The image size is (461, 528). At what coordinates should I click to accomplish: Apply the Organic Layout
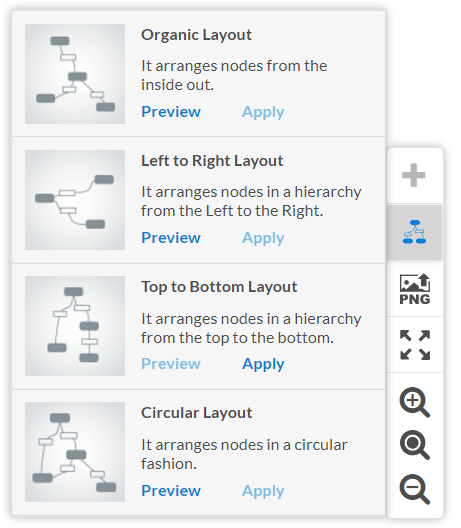coord(263,112)
